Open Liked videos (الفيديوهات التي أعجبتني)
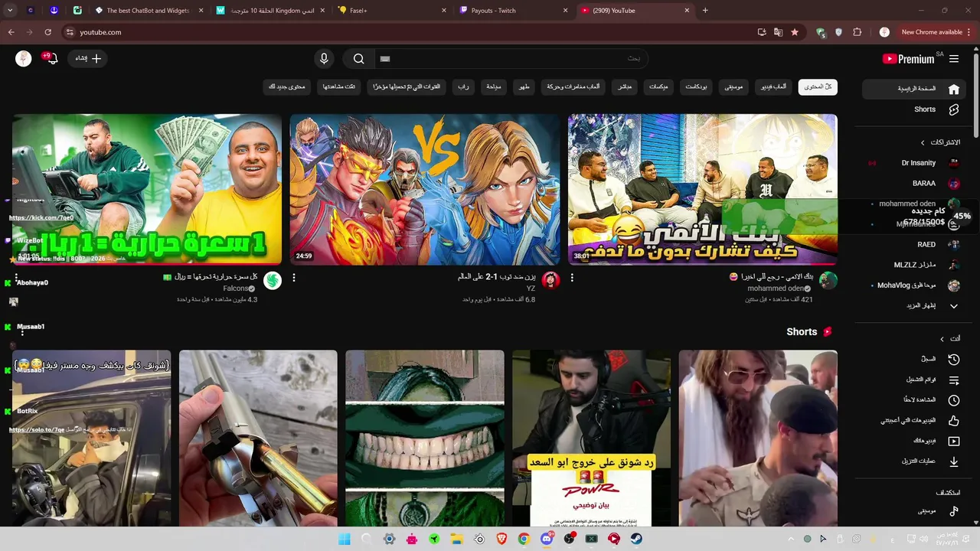 coord(914,420)
